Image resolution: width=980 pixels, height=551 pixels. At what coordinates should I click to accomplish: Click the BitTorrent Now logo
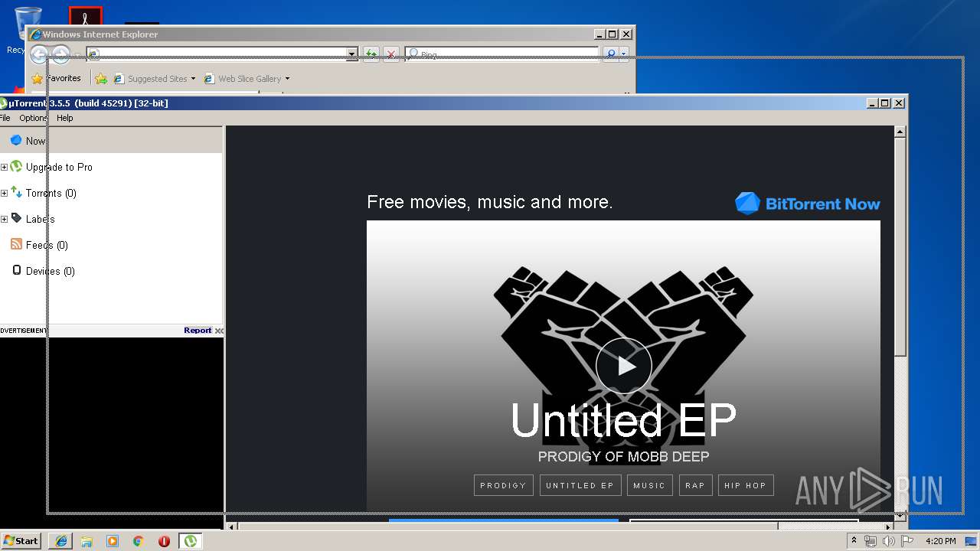pos(807,204)
